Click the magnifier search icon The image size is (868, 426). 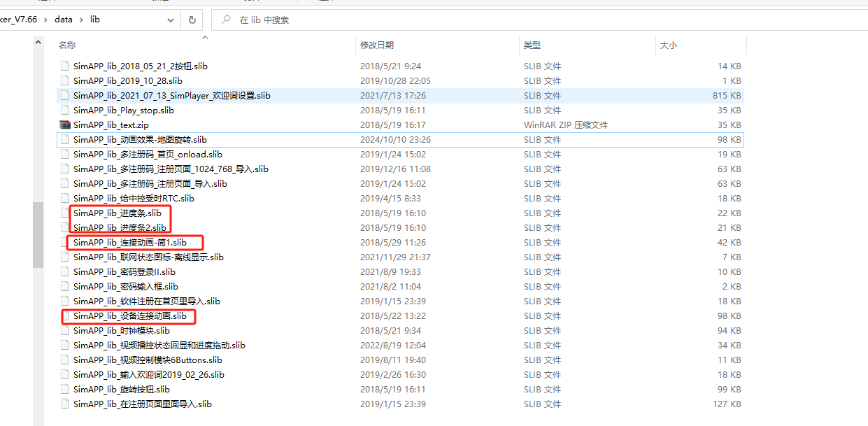pos(226,20)
